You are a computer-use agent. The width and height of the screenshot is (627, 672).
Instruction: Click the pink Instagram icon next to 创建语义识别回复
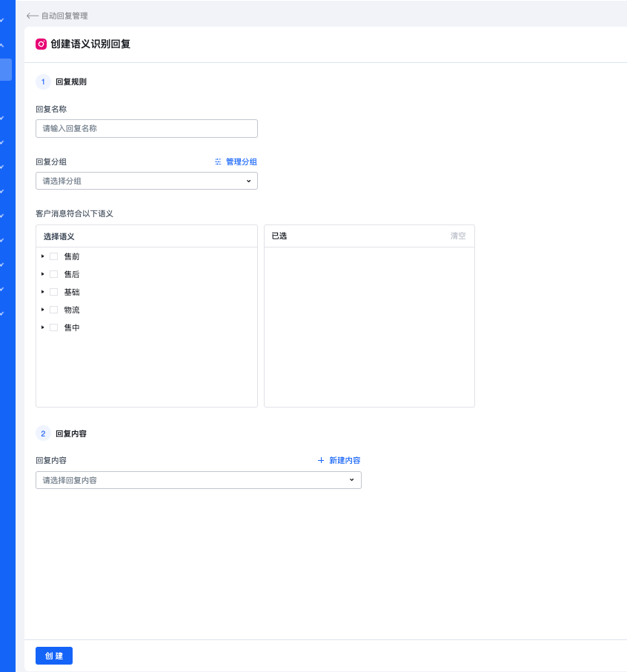tap(42, 44)
